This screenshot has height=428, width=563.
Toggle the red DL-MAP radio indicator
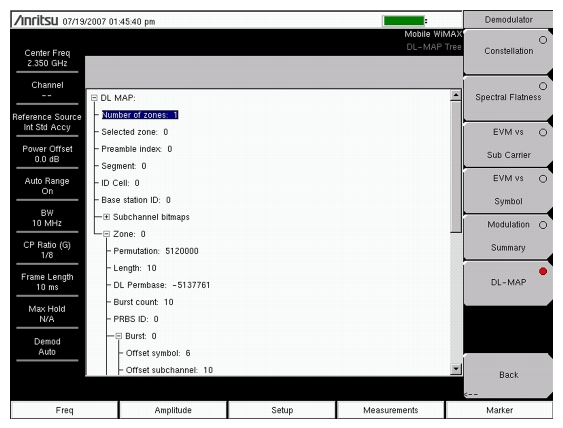[543, 271]
